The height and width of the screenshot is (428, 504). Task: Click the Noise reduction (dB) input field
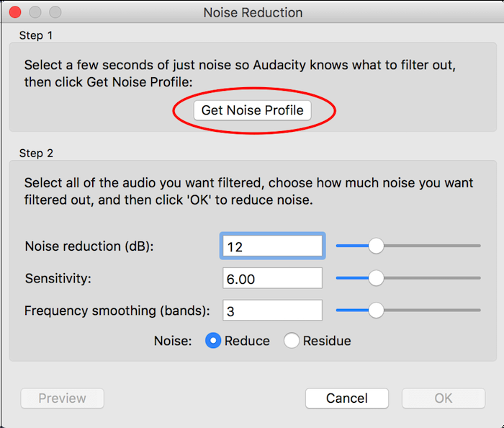coord(272,246)
